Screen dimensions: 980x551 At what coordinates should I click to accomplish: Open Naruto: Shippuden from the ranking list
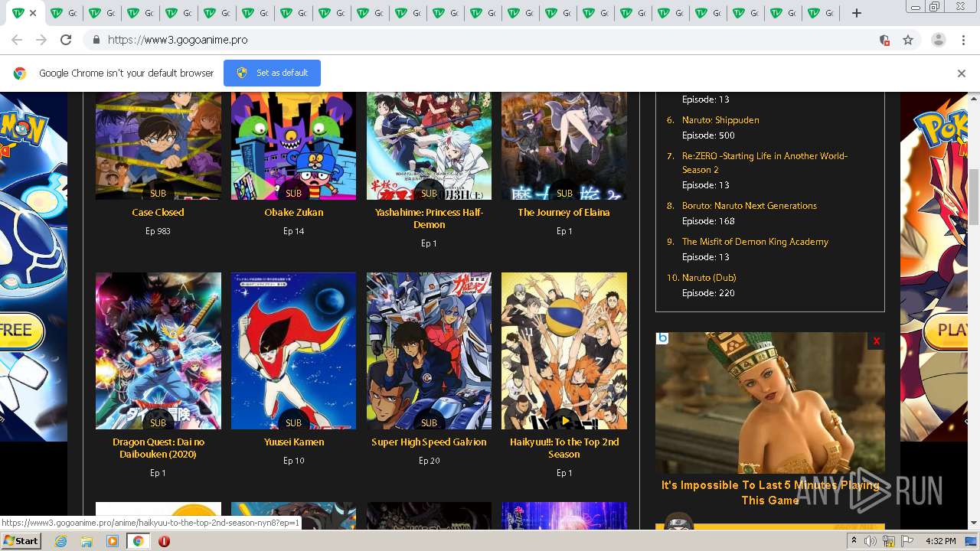point(720,120)
